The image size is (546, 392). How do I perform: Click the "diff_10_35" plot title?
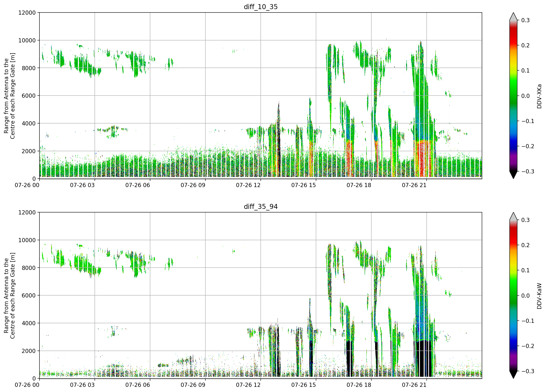[261, 7]
